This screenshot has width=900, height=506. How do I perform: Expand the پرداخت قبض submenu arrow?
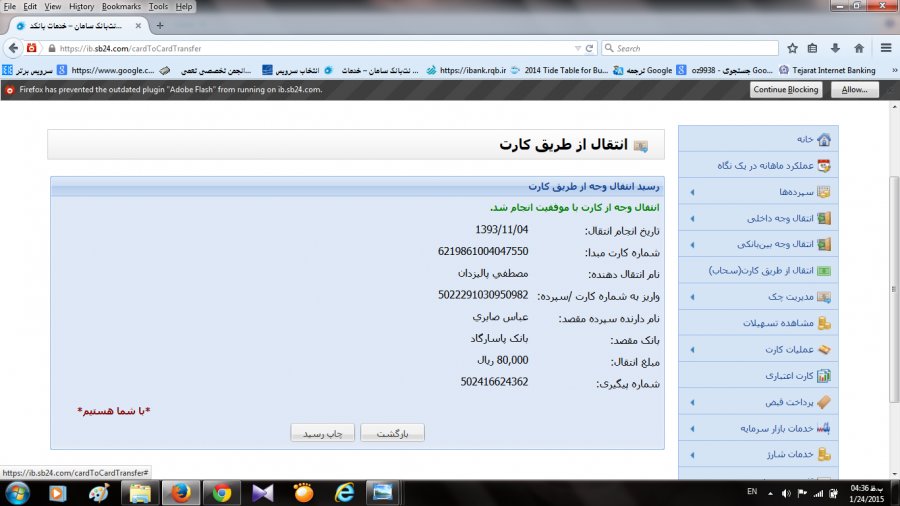click(x=692, y=403)
